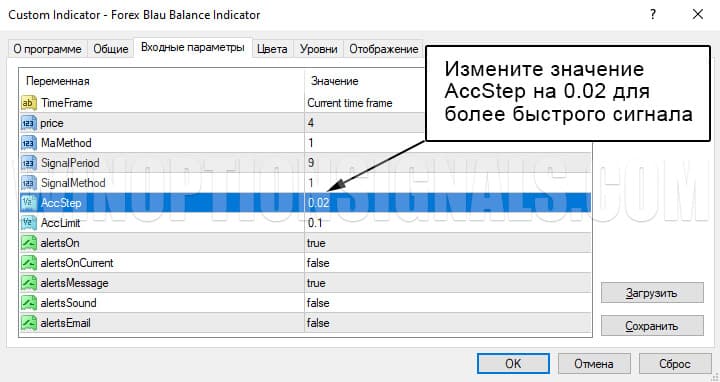Switch to the Уровни tab
The width and height of the screenshot is (720, 382).
point(319,49)
